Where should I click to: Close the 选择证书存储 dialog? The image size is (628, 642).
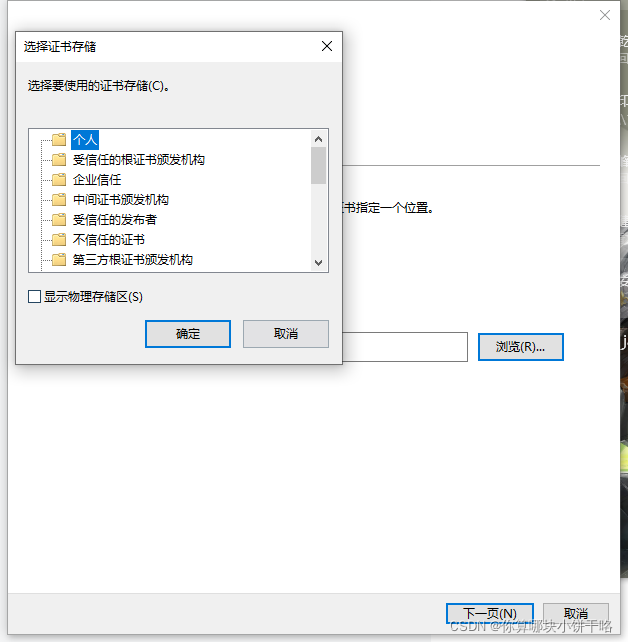coord(327,46)
